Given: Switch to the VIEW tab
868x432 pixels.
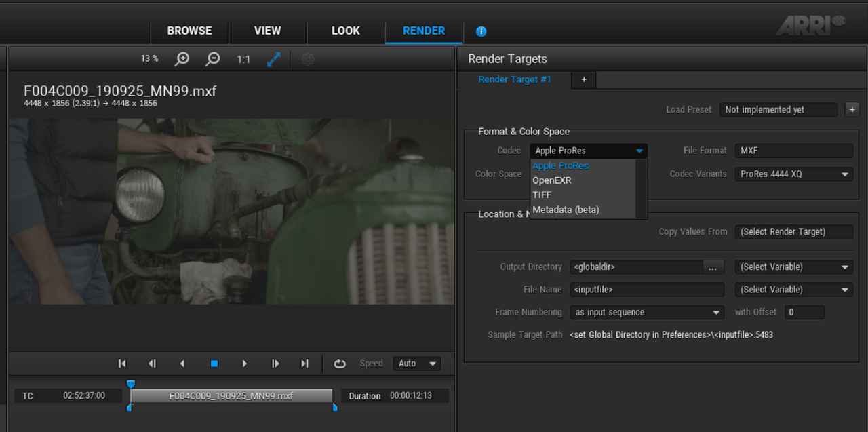Looking at the screenshot, I should (x=267, y=31).
